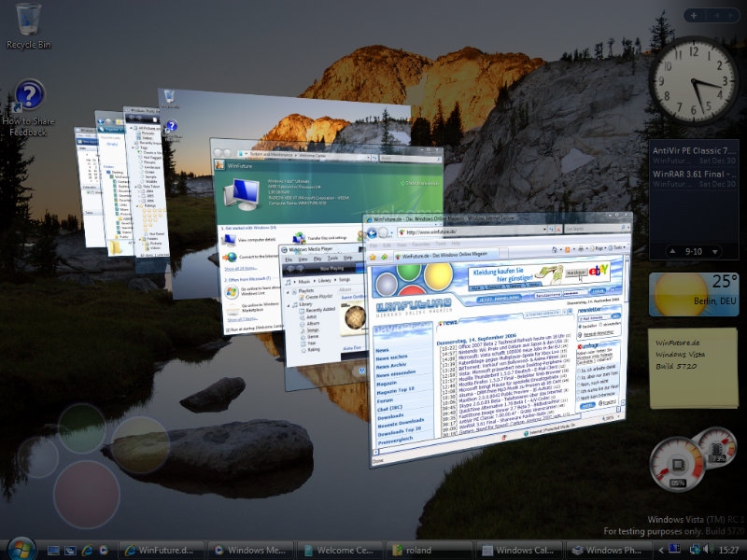Click the taskbar clock 15:27

click(x=728, y=550)
